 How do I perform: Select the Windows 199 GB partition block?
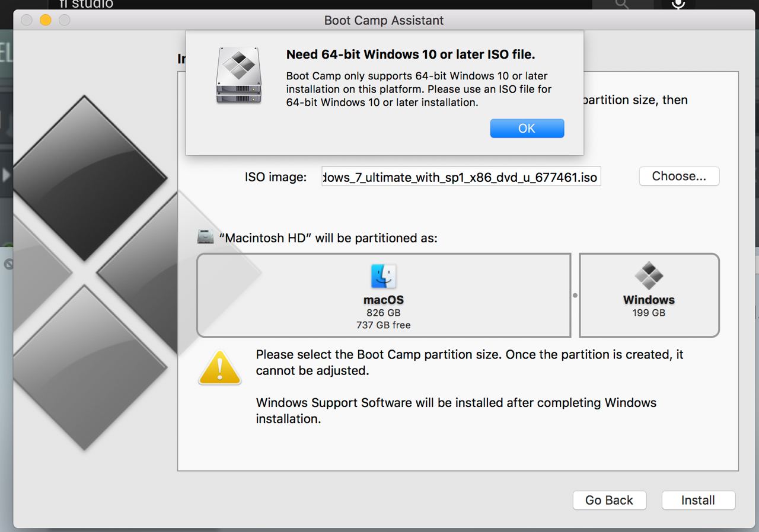click(649, 295)
